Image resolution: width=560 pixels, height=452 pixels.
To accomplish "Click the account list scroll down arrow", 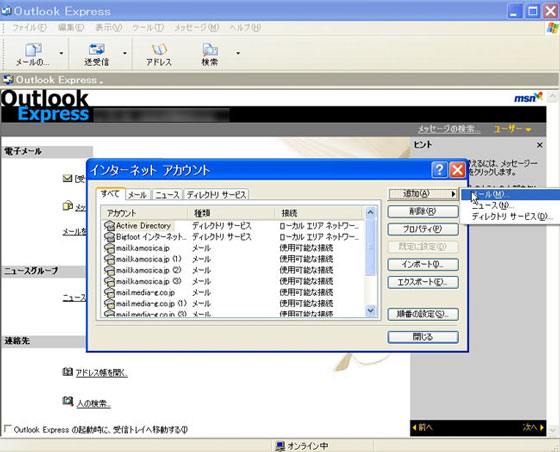I will tap(370, 311).
